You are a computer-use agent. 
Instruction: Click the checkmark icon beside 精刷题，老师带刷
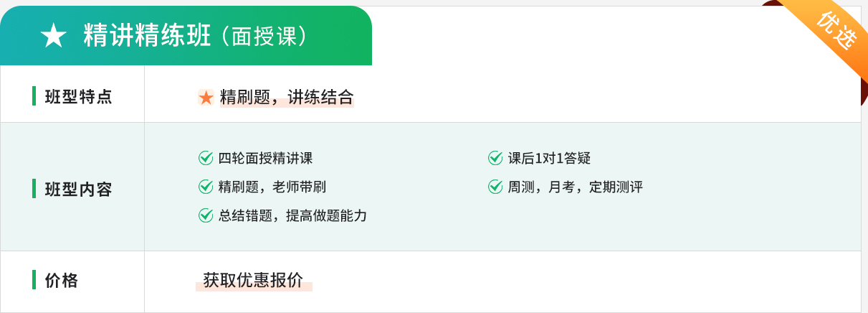206,187
